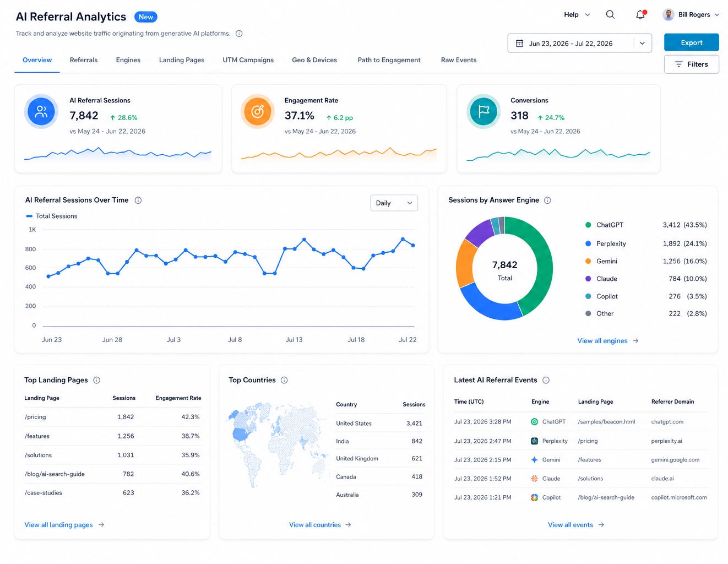Click the Perplexity engine icon in events

(534, 441)
